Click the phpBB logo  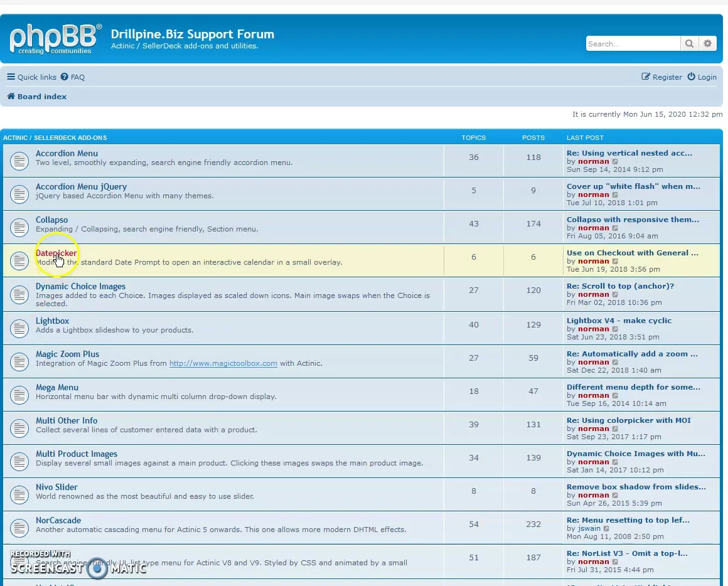point(55,39)
